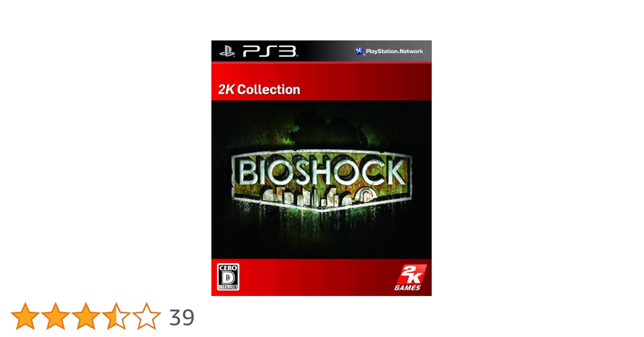
Task: Click the CERO D rating badge
Action: pyautogui.click(x=228, y=277)
